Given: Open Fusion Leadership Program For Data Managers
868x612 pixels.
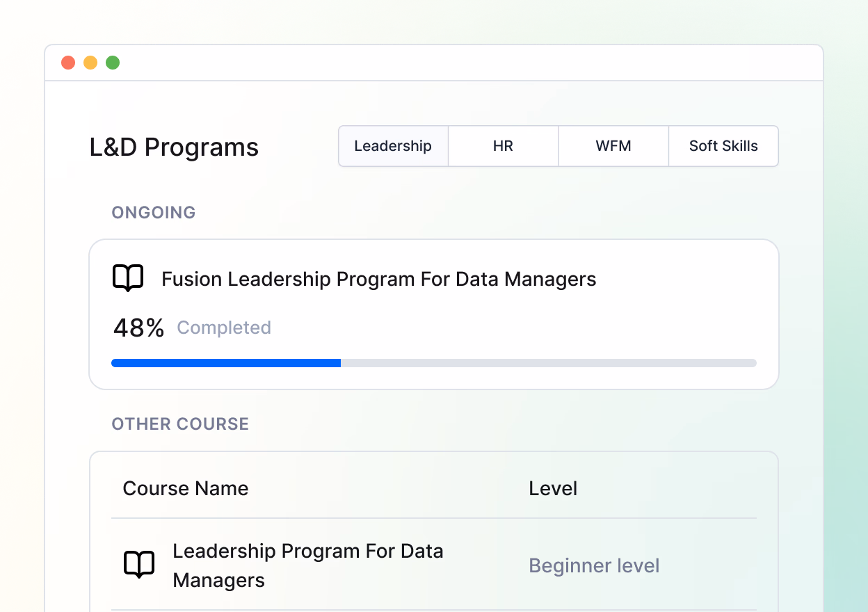Looking at the screenshot, I should [x=378, y=280].
